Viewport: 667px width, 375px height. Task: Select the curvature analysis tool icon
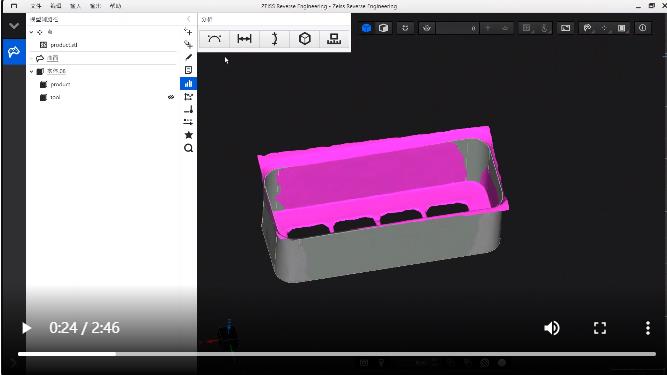(x=214, y=39)
